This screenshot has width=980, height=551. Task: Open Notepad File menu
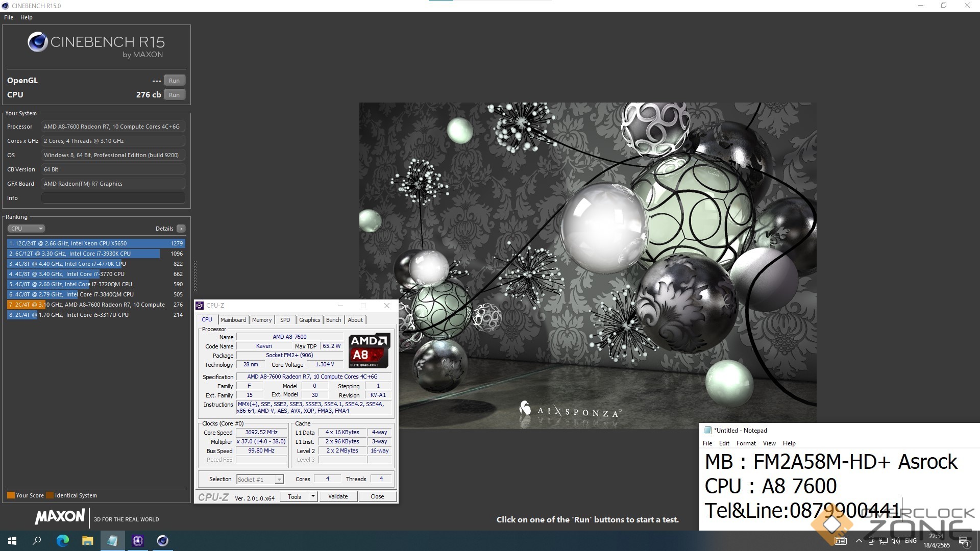pyautogui.click(x=707, y=443)
